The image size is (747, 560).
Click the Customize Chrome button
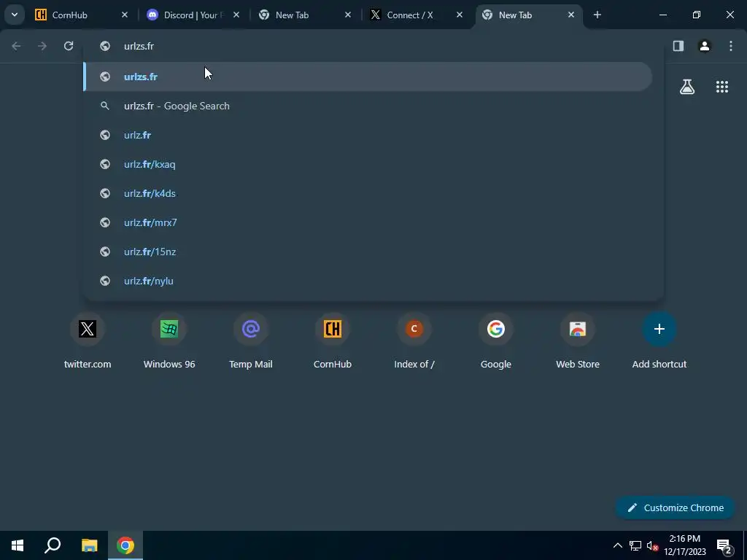[x=675, y=507]
